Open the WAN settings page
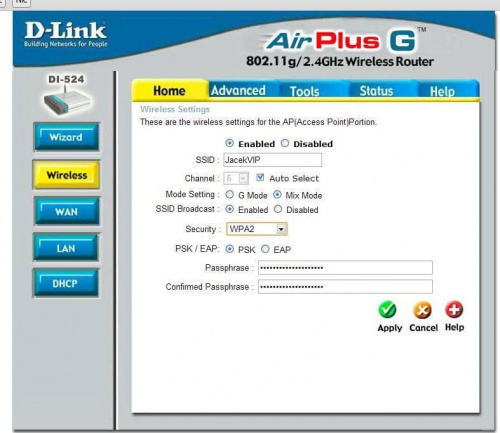 click(x=66, y=212)
